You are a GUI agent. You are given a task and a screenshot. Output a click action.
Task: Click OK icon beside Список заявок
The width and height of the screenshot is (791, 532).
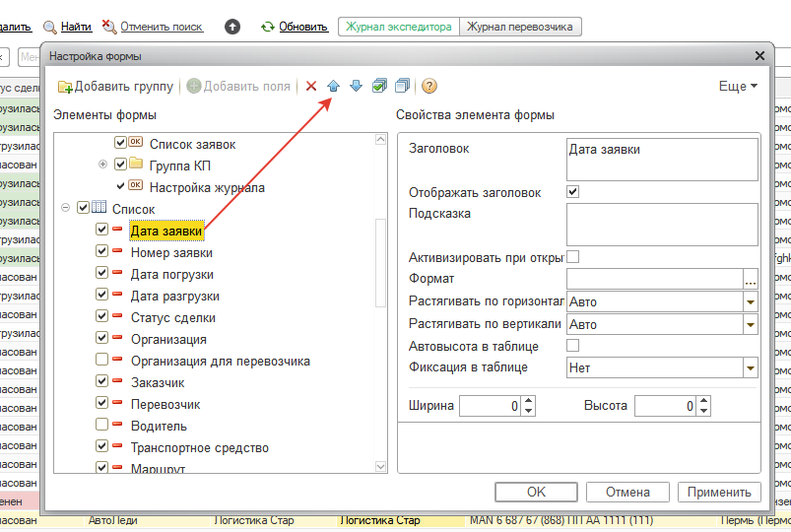point(136,142)
